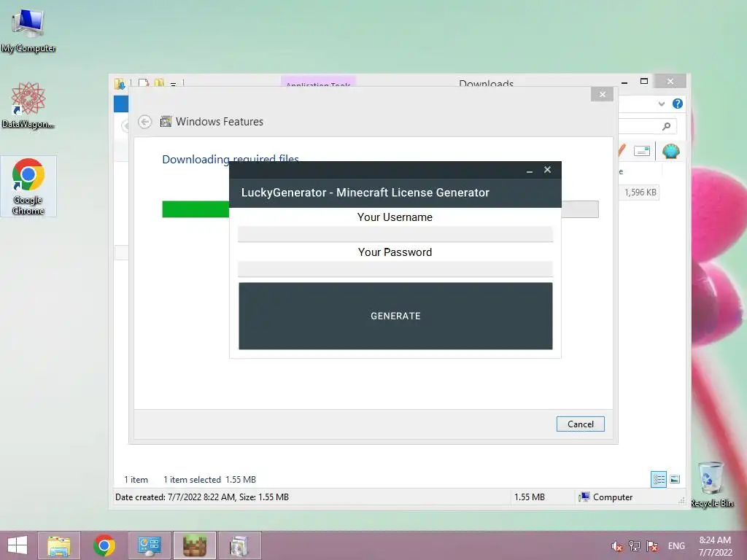
Task: Switch to Windows Features taskbar item
Action: tap(239, 545)
